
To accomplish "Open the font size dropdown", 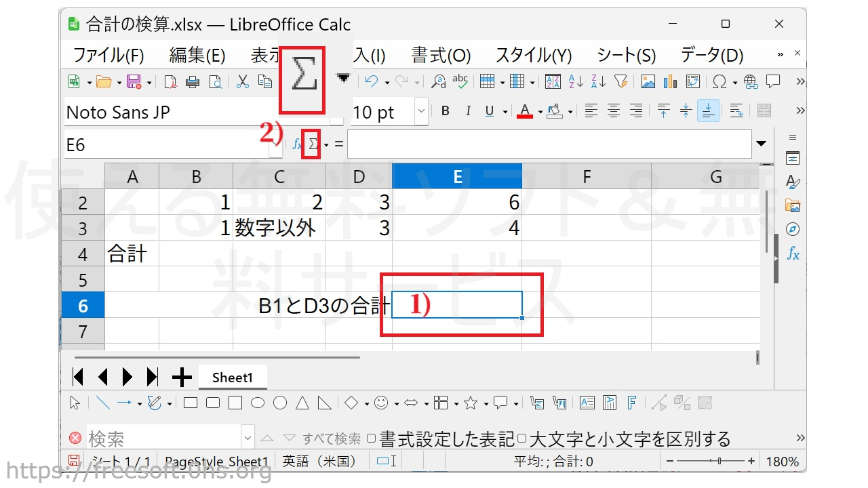I will click(x=421, y=111).
